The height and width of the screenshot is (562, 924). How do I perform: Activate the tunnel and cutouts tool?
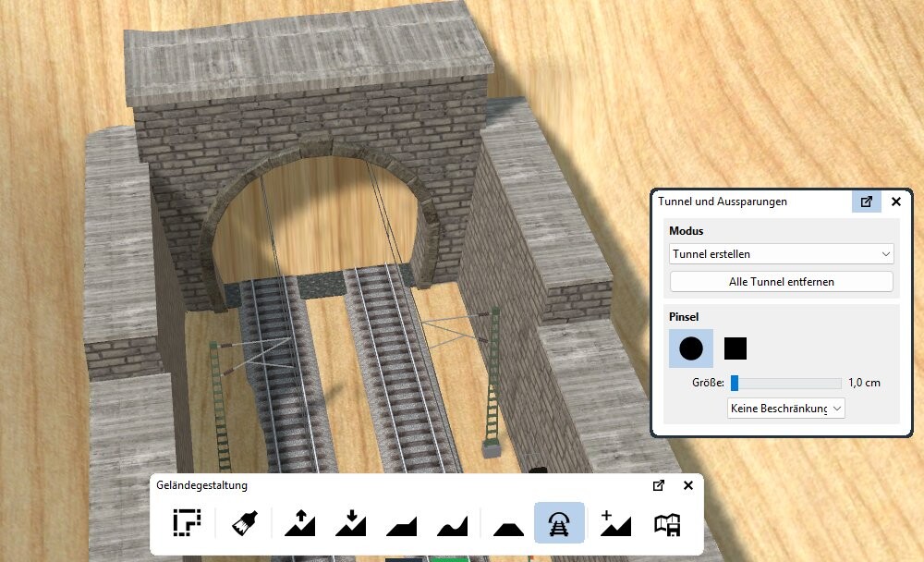(x=559, y=522)
